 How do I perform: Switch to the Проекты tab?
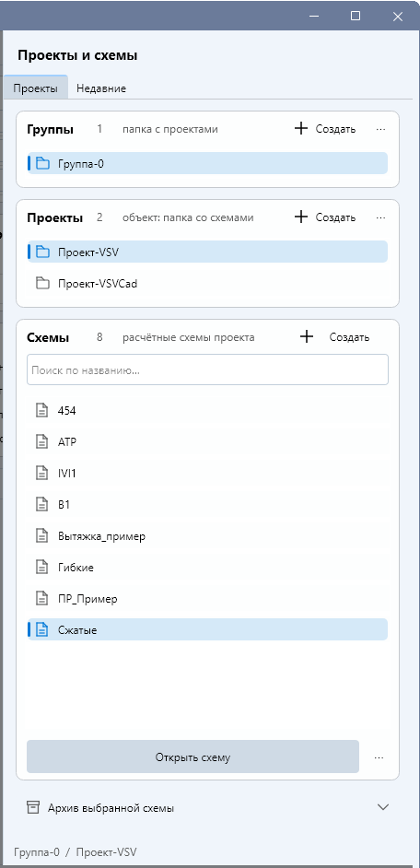pos(35,88)
